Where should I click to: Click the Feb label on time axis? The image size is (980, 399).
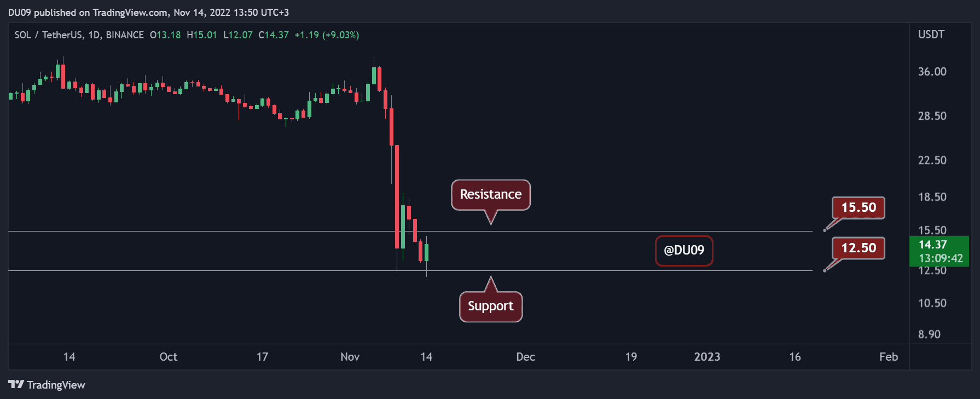[888, 357]
